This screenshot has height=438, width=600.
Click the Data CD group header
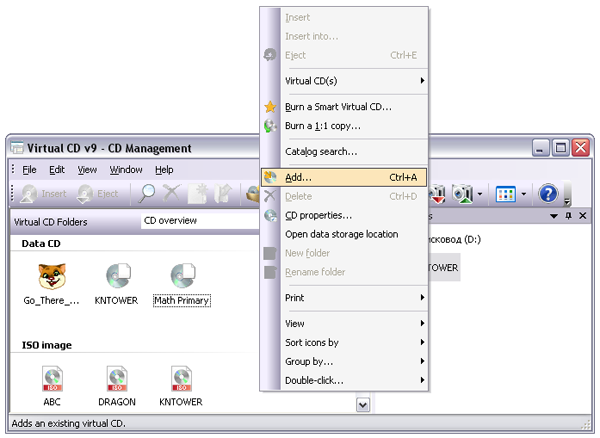[x=41, y=244]
